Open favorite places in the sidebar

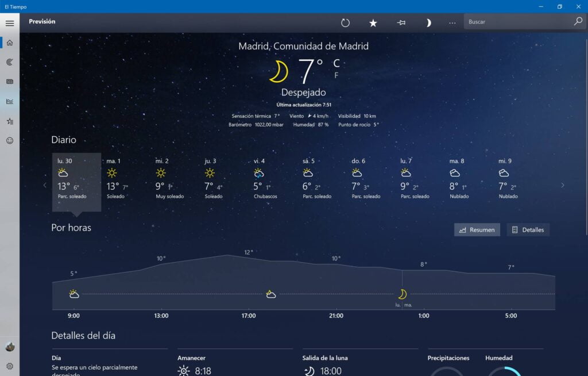(10, 121)
